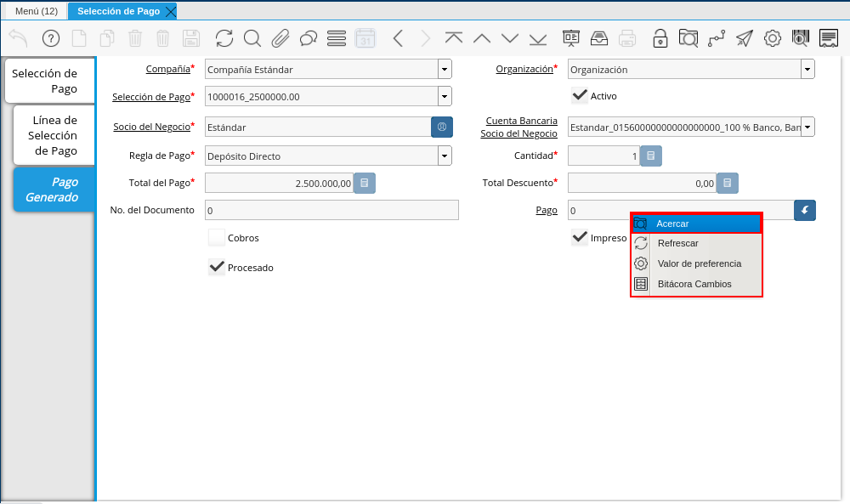This screenshot has width=850, height=504.
Task: Choose Bitácora Cambios from context menu
Action: pyautogui.click(x=694, y=284)
